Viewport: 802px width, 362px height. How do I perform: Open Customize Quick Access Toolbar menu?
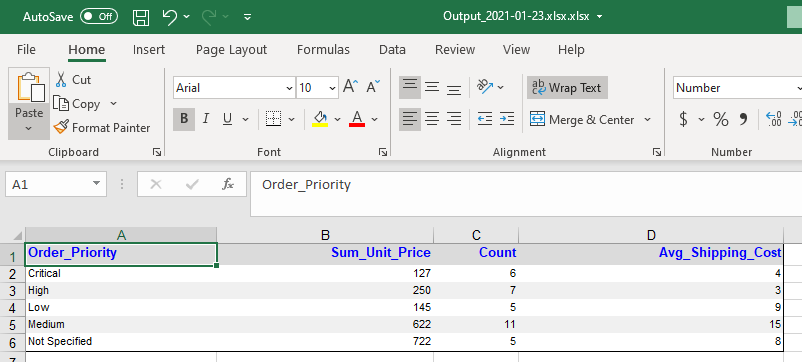[248, 17]
